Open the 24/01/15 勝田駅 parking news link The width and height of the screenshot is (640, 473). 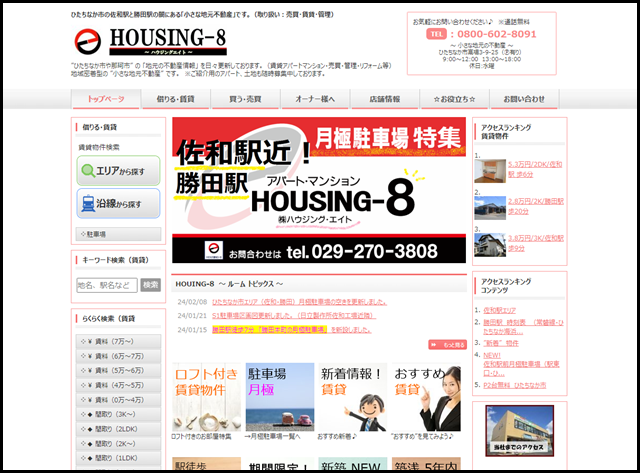coord(291,329)
